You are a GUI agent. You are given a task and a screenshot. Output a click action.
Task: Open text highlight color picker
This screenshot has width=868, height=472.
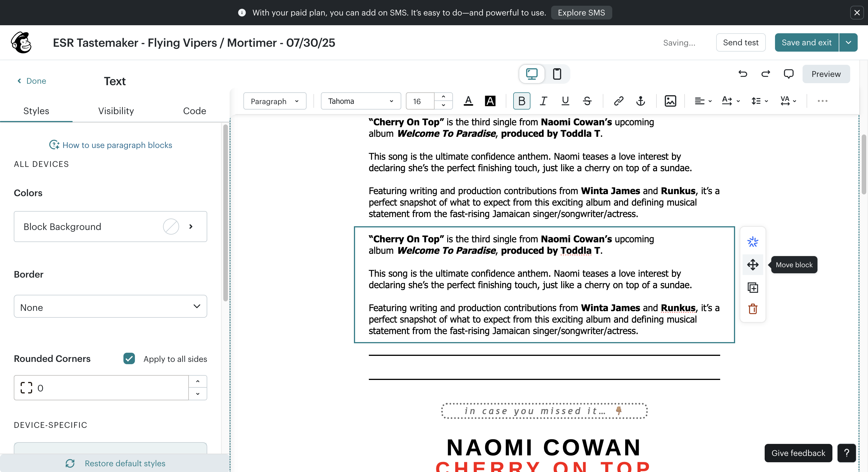pos(490,101)
